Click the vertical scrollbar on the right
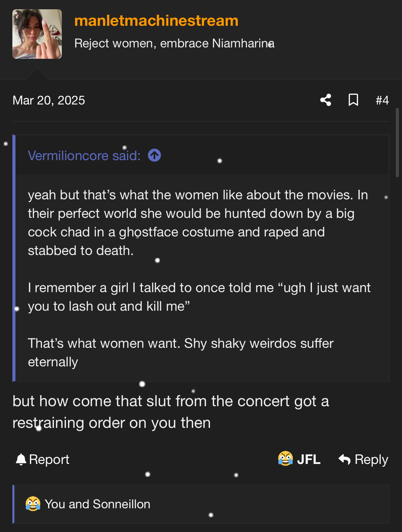Viewport: 402px width, 532px height. click(x=397, y=143)
